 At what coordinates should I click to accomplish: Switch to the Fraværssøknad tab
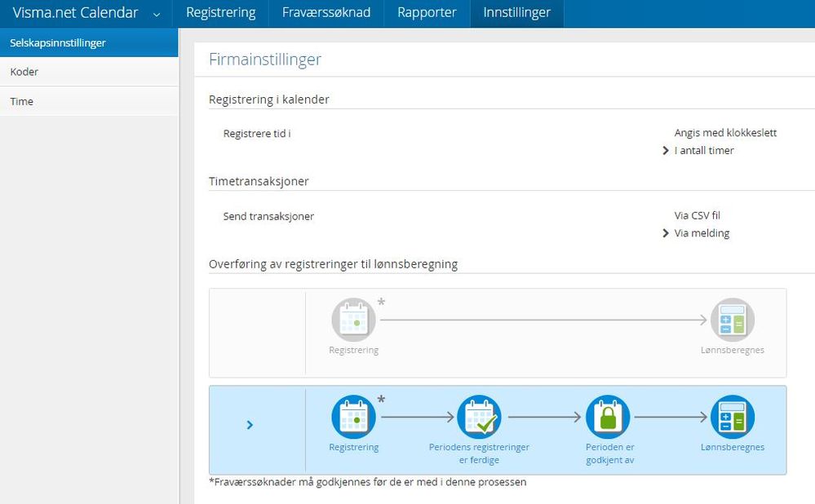(x=326, y=13)
